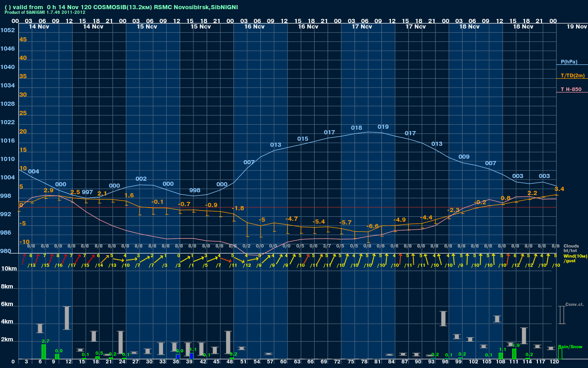588x368 pixels.
Task: Click the blue snow bar labeled 1.1 at hour 39
Action: [192, 356]
